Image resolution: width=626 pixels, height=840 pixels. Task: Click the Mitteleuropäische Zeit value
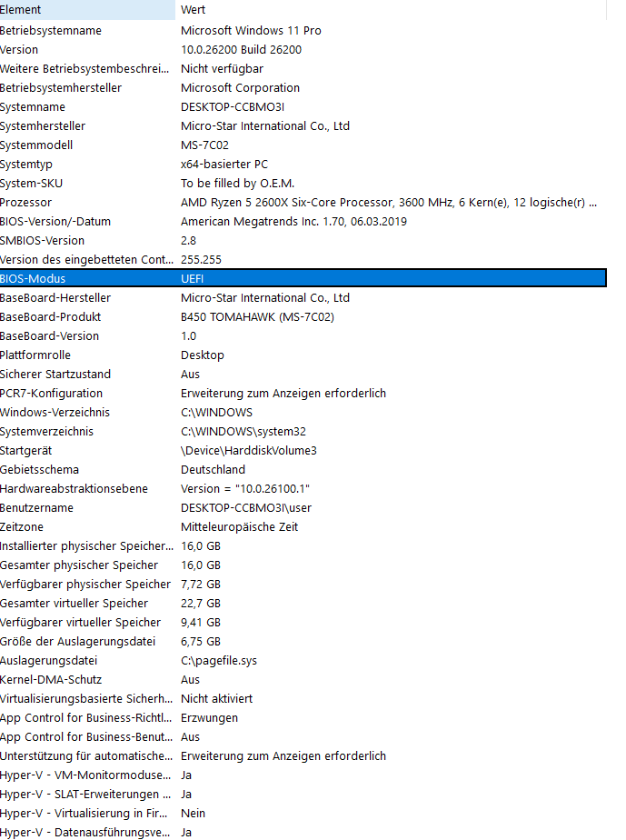point(239,527)
